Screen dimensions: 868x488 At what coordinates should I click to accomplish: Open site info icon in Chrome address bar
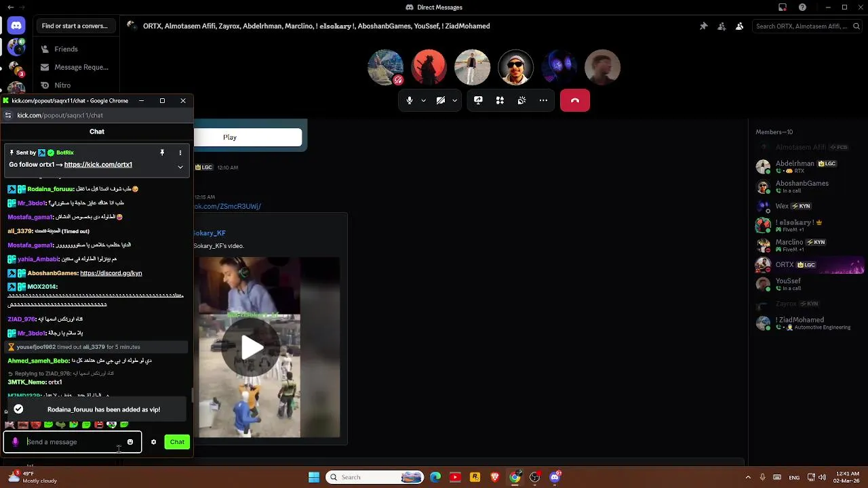[8, 115]
